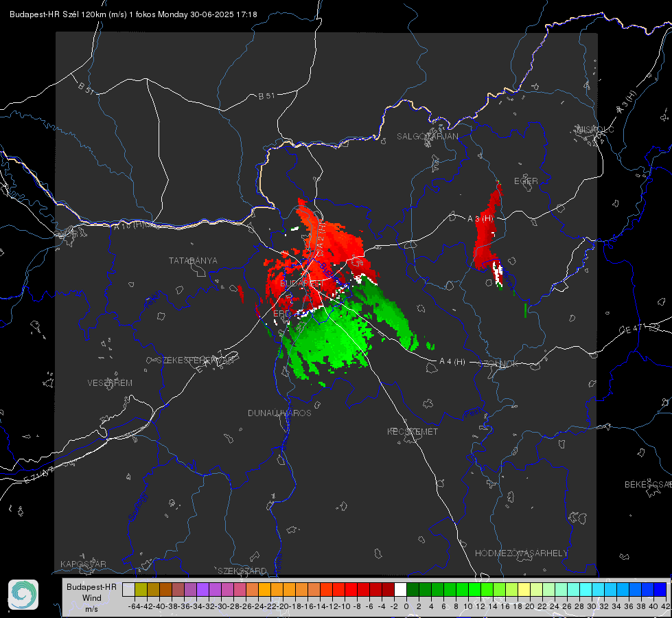
Task: Click the Budapest-HR legend title
Action: [x=92, y=586]
